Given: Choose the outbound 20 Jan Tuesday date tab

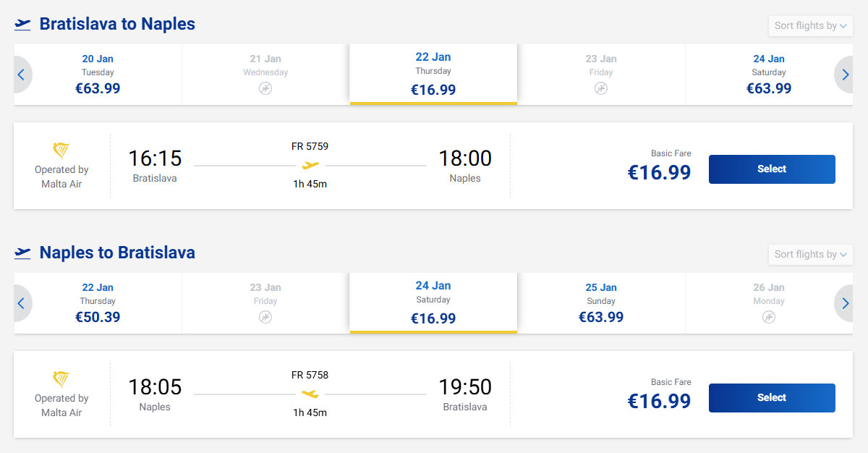Looking at the screenshot, I should coord(98,75).
